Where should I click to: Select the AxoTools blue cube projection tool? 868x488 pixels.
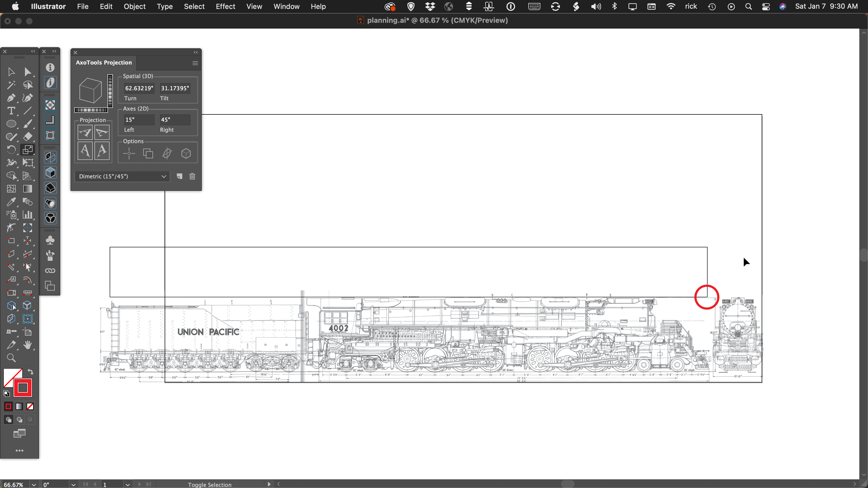(x=11, y=306)
